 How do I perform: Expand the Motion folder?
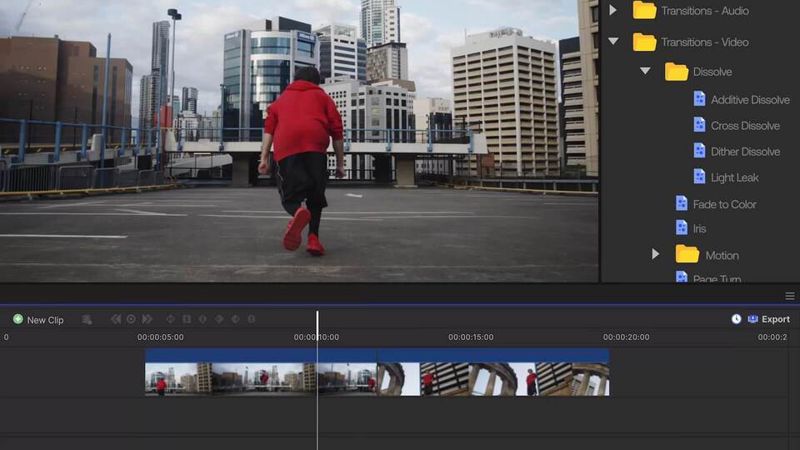point(656,254)
